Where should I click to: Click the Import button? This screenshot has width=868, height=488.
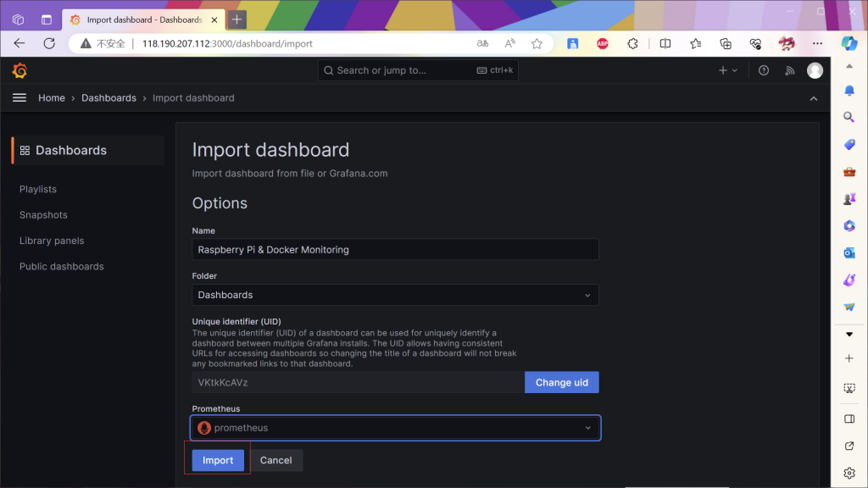click(x=218, y=460)
